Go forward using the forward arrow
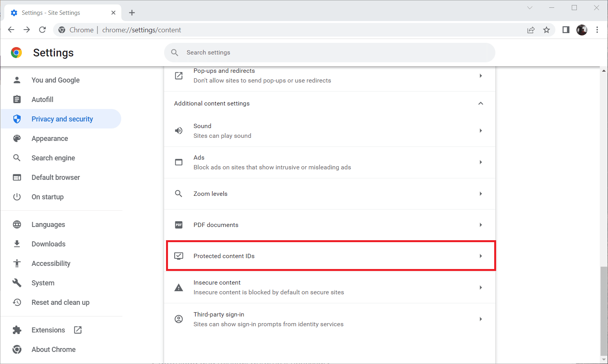 tap(27, 30)
